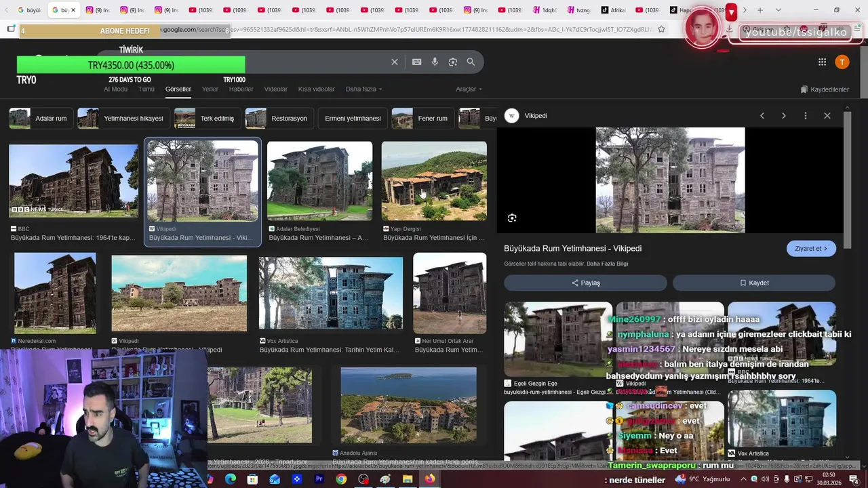Open the Daha Fazla Bilgi link
868x488 pixels.
[607, 264]
